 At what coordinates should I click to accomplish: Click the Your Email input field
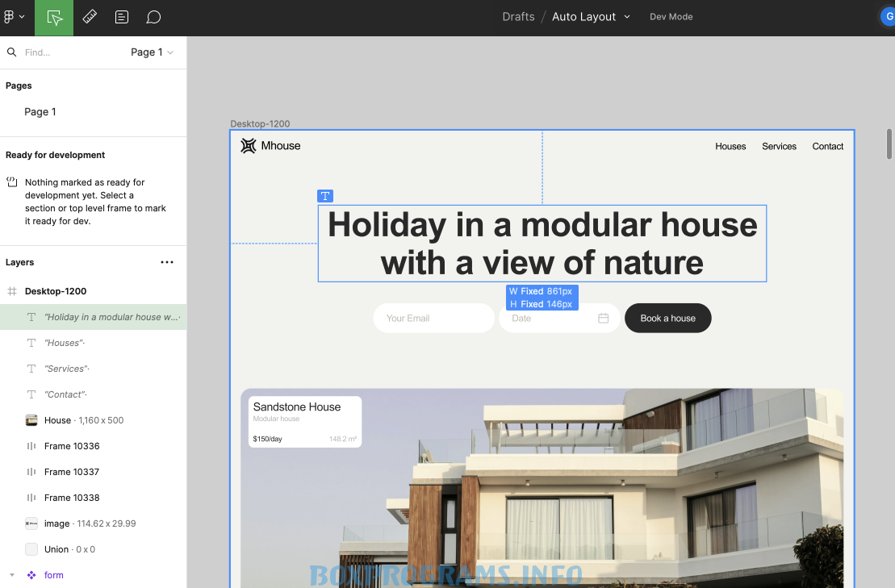tap(434, 319)
